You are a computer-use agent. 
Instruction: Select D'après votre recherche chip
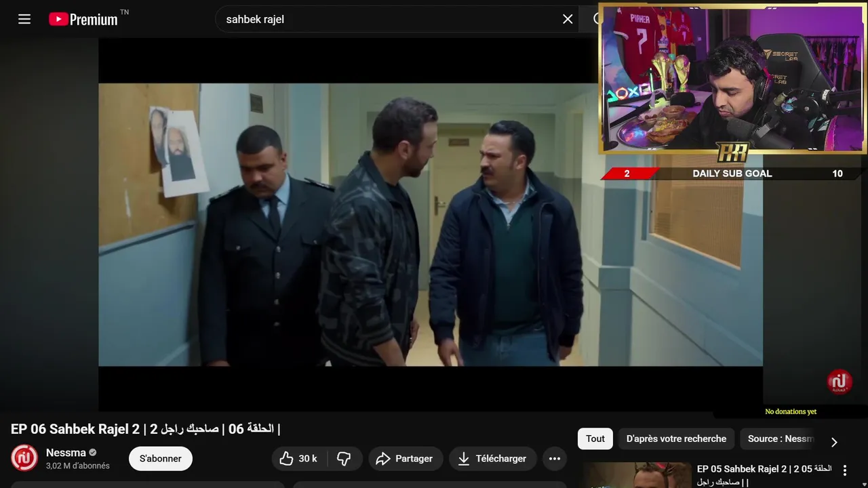[x=676, y=439]
